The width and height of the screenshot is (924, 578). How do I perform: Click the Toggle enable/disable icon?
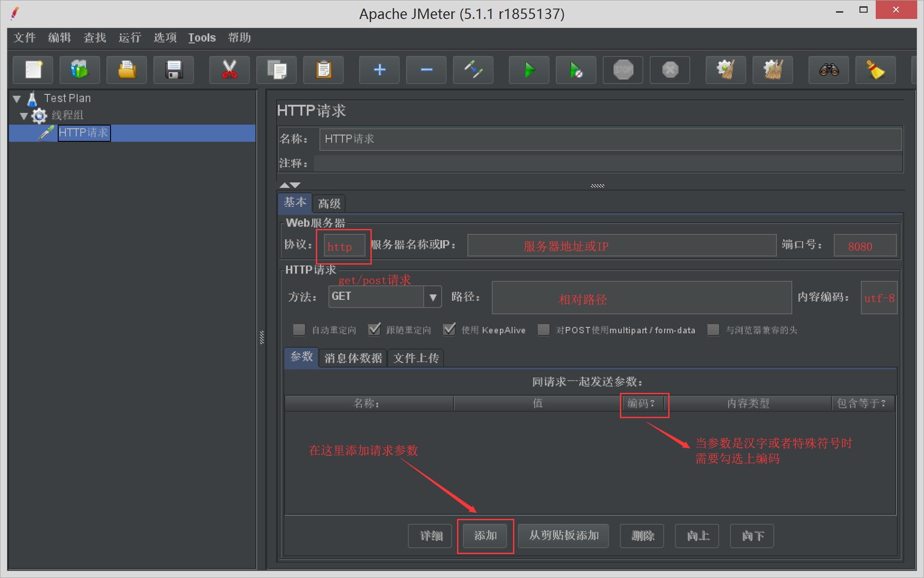coord(473,70)
